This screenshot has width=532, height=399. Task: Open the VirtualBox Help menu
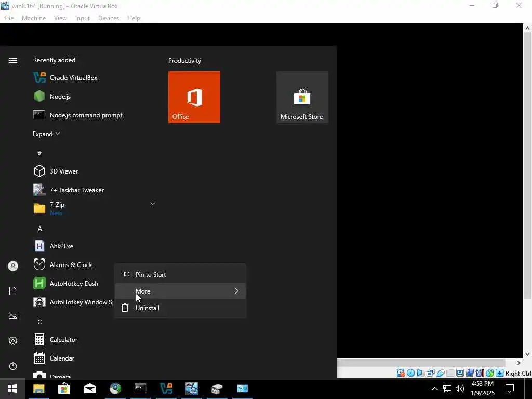(134, 18)
